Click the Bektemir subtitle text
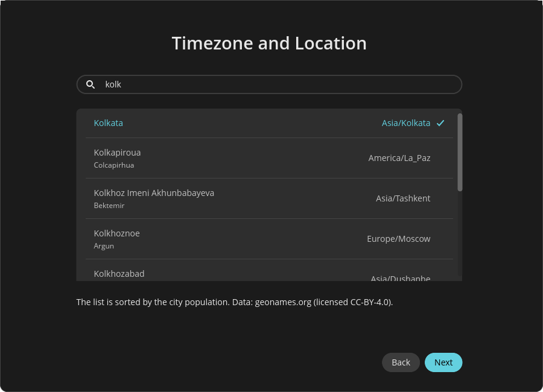The image size is (543, 392). click(109, 206)
